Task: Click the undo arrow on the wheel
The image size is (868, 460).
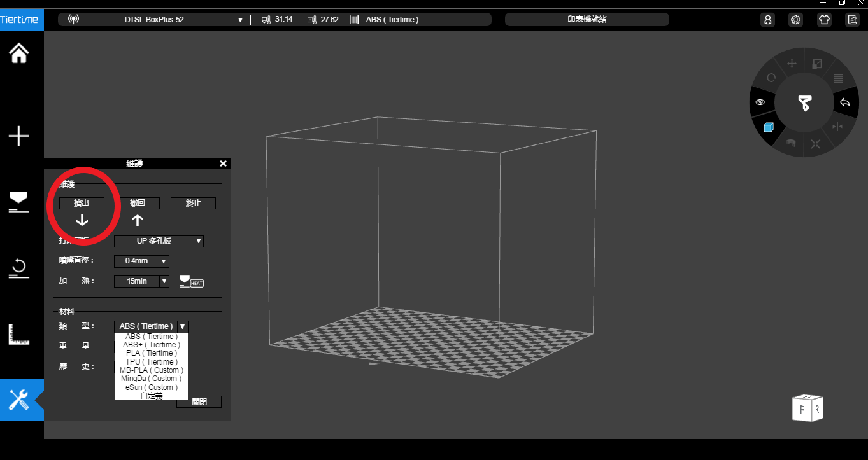Action: (x=844, y=102)
